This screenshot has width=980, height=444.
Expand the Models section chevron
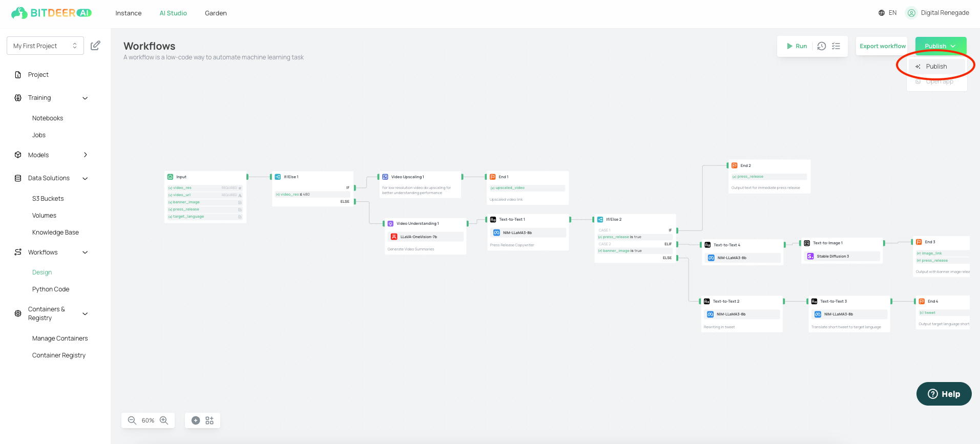click(85, 155)
